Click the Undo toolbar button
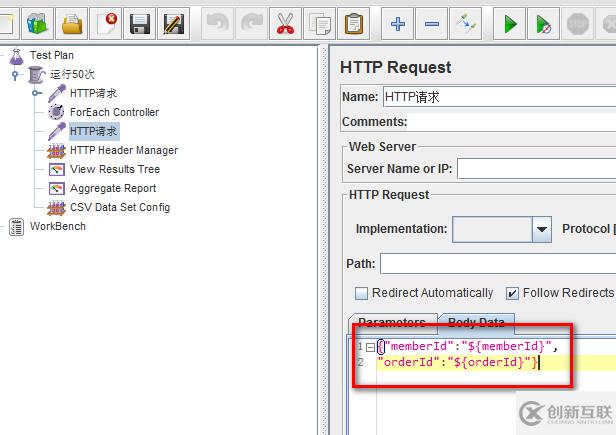The height and width of the screenshot is (435, 616). (218, 24)
